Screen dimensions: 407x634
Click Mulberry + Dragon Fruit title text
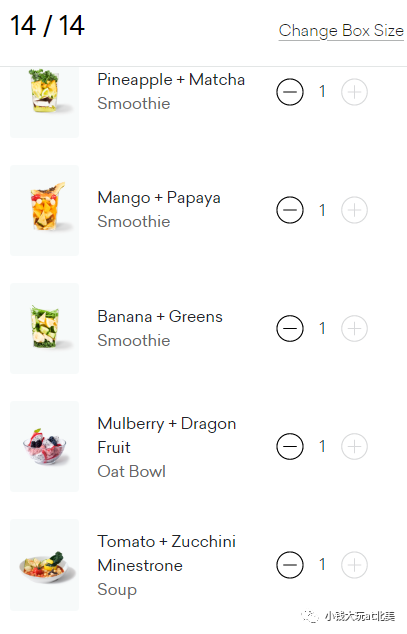point(167,435)
